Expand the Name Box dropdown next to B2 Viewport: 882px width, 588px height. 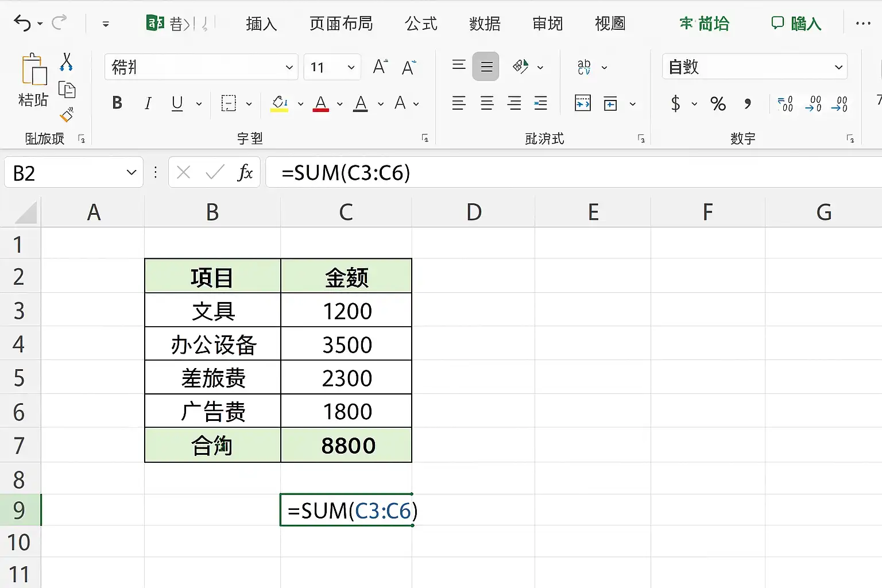tap(131, 172)
